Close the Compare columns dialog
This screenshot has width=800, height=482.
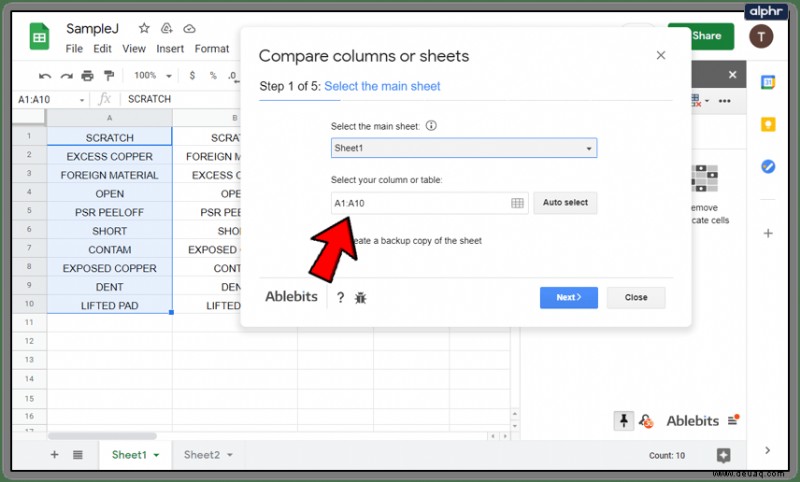pyautogui.click(x=661, y=55)
